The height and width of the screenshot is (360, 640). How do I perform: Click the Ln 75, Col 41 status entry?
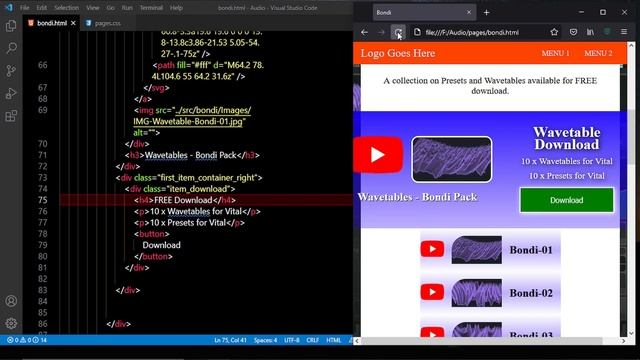point(230,340)
